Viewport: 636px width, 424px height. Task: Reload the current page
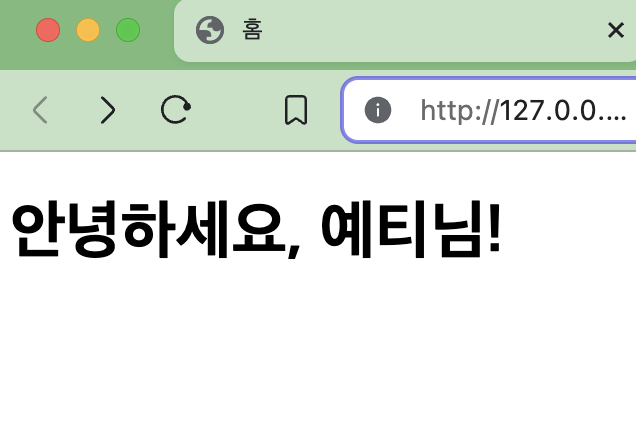176,109
